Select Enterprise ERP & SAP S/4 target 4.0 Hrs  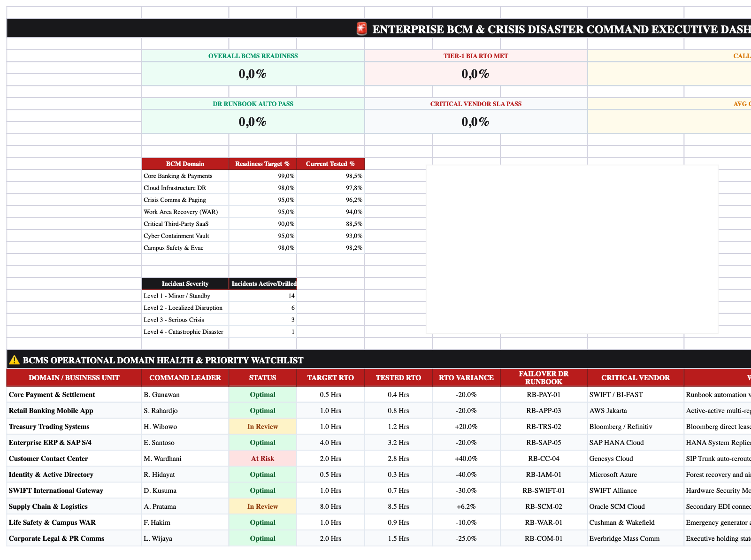330,443
